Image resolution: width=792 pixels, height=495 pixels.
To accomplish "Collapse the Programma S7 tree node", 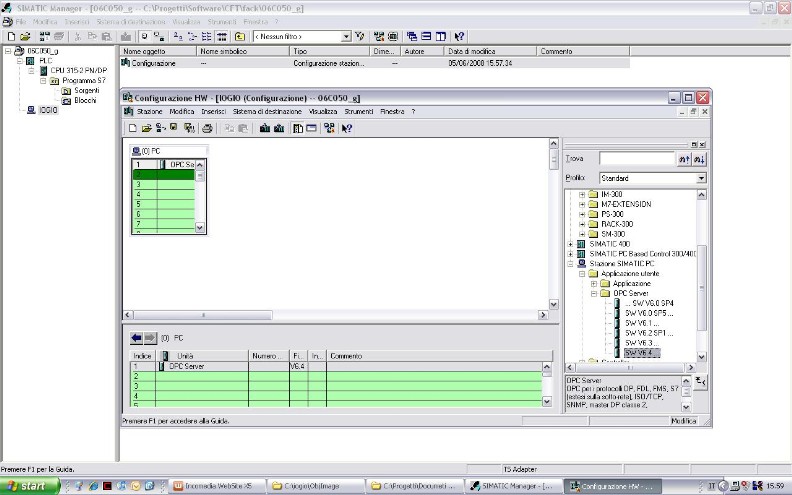I will pyautogui.click(x=43, y=81).
